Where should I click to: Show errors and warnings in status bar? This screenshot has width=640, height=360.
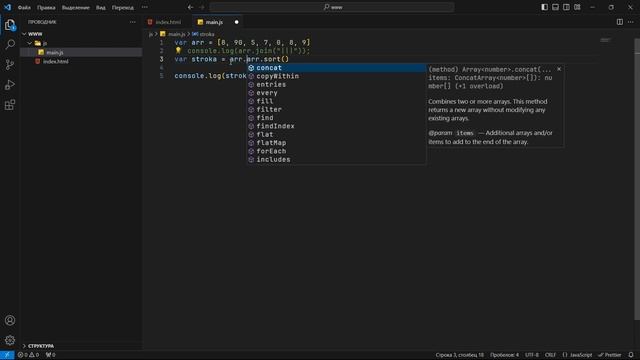[x=28, y=355]
